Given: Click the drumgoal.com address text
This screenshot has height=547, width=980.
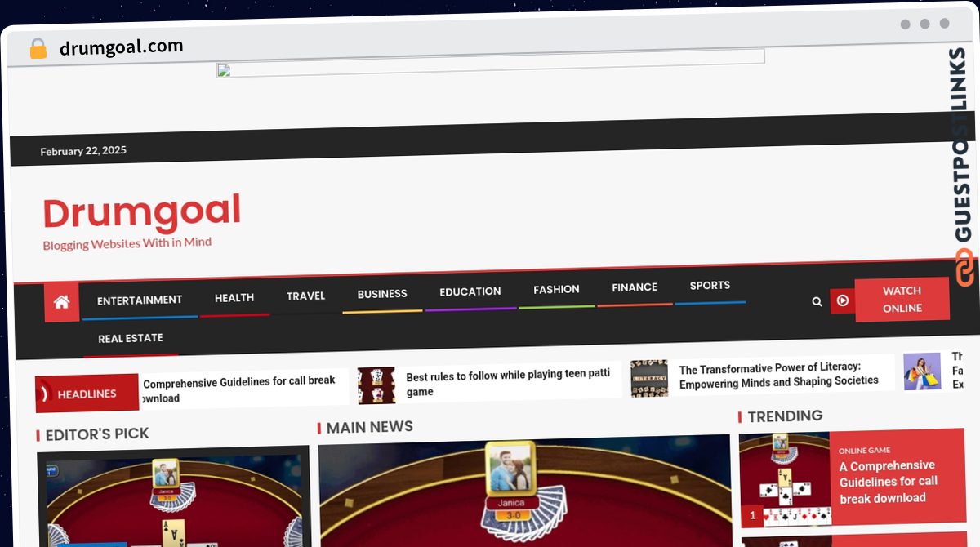Looking at the screenshot, I should [x=122, y=47].
